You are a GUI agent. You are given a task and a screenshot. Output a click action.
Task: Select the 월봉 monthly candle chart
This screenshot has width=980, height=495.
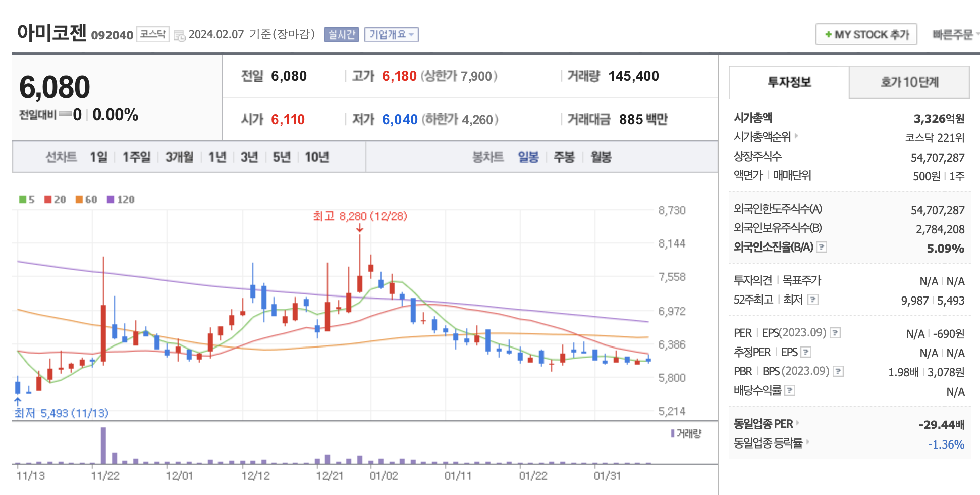click(601, 157)
